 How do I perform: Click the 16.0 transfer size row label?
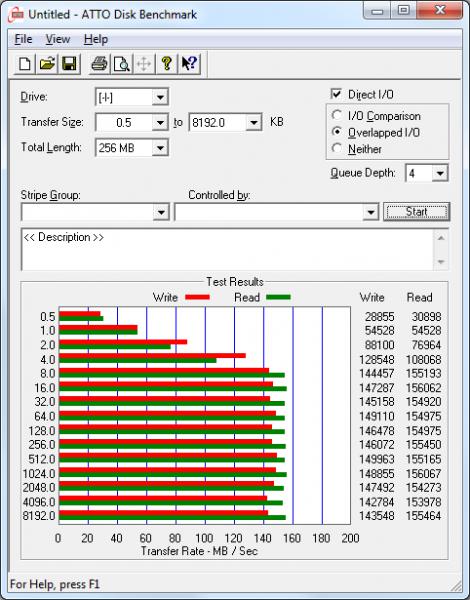pos(45,388)
